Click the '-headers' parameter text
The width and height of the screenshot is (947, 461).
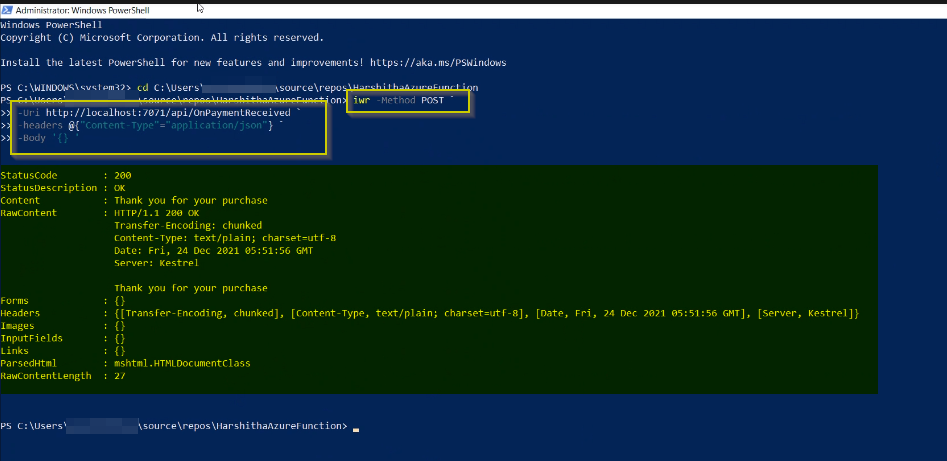(x=40, y=126)
